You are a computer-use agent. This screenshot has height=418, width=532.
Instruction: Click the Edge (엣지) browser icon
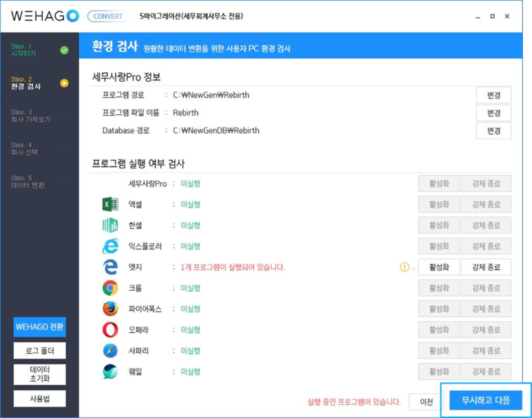click(x=110, y=267)
